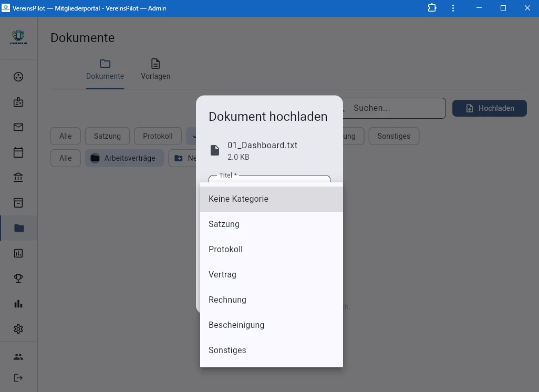Click the member ID badge sidebar icon
Screen dimensions: 539x392
point(18,102)
